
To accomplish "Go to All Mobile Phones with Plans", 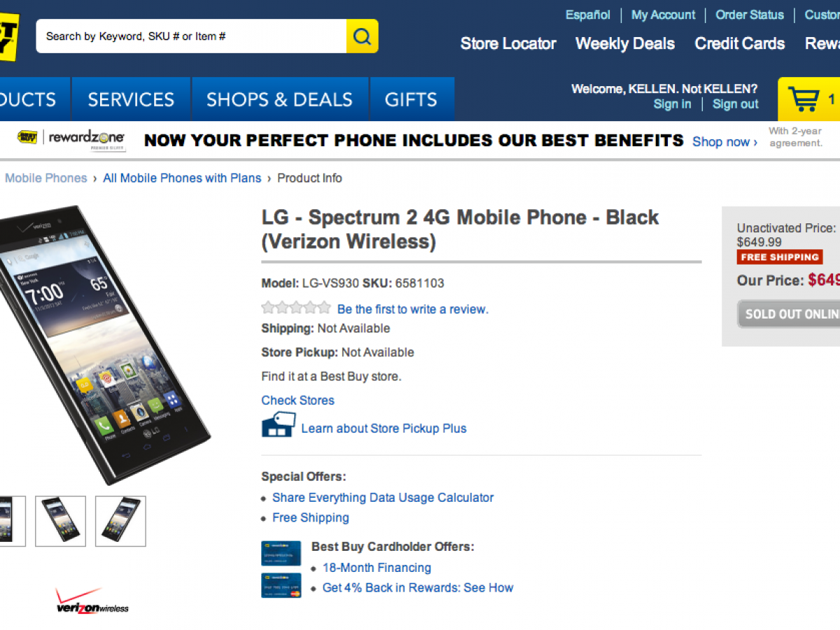I will pyautogui.click(x=182, y=178).
